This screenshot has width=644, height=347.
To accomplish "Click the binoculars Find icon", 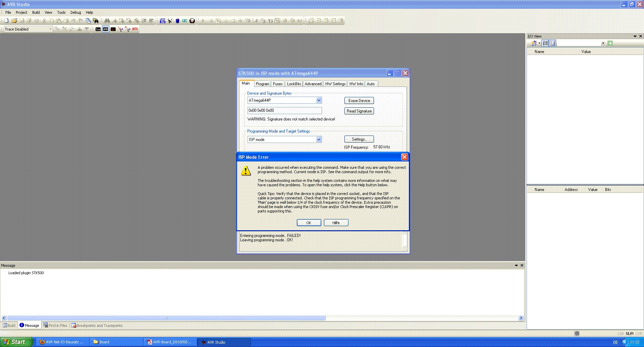I will 107,21.
